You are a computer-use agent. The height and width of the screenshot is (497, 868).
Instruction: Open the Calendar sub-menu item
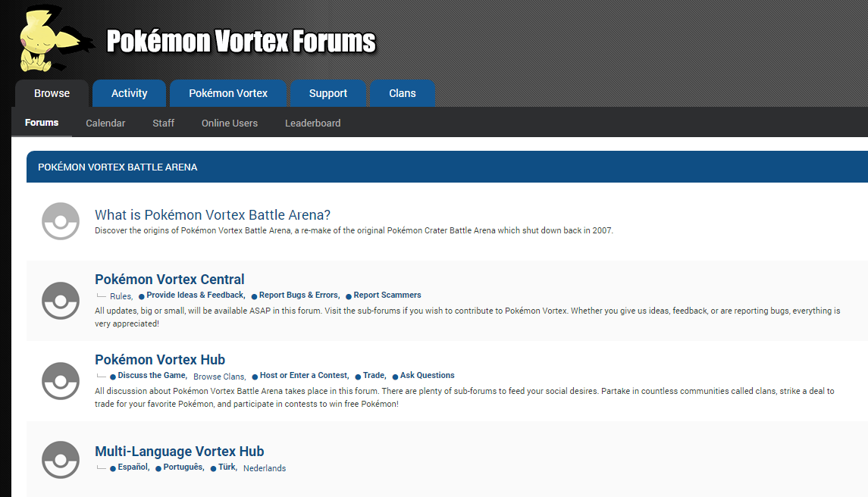pyautogui.click(x=105, y=123)
